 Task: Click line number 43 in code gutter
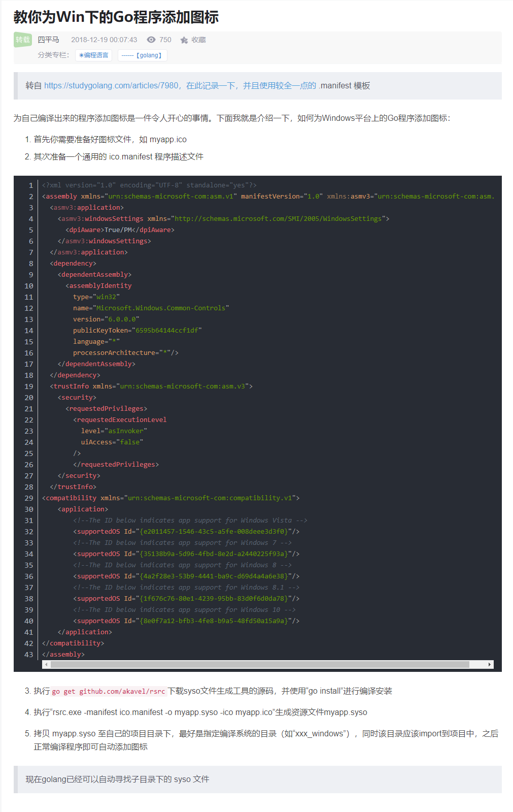click(29, 655)
